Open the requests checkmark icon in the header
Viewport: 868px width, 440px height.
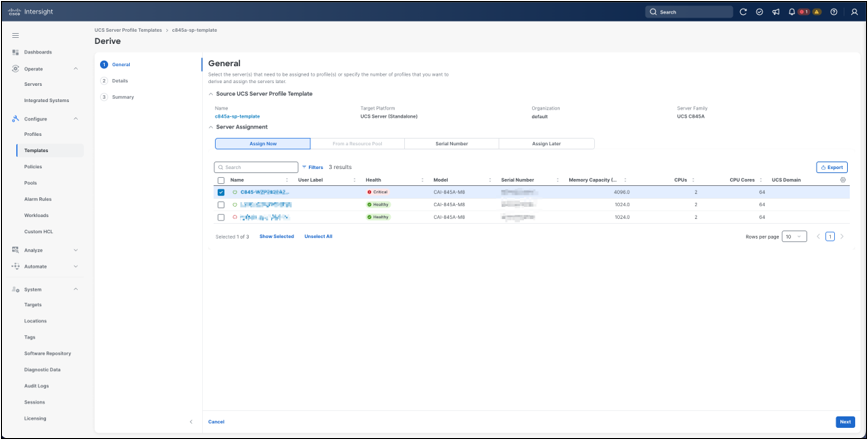click(x=760, y=12)
